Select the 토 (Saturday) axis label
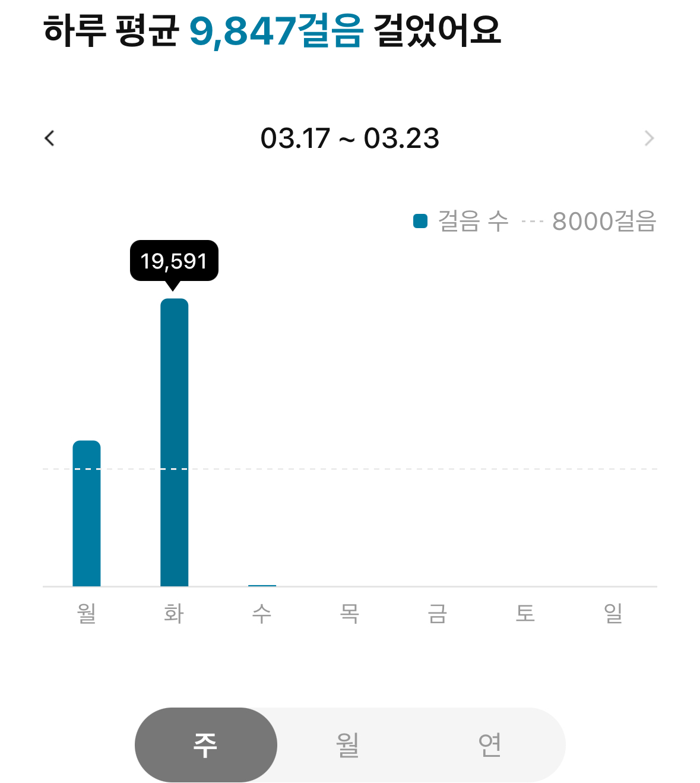 pos(525,613)
